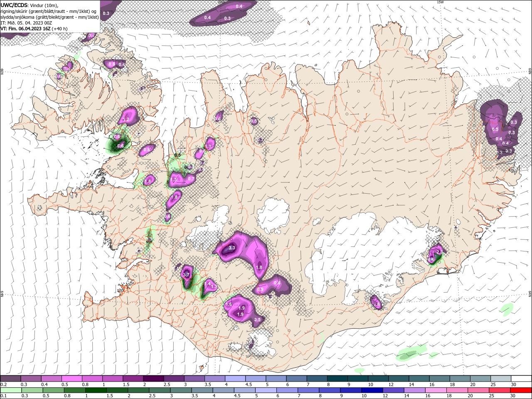Pick the darkest purple snow swatch labeled 2
The height and width of the screenshot is (399, 532).
pos(153,379)
